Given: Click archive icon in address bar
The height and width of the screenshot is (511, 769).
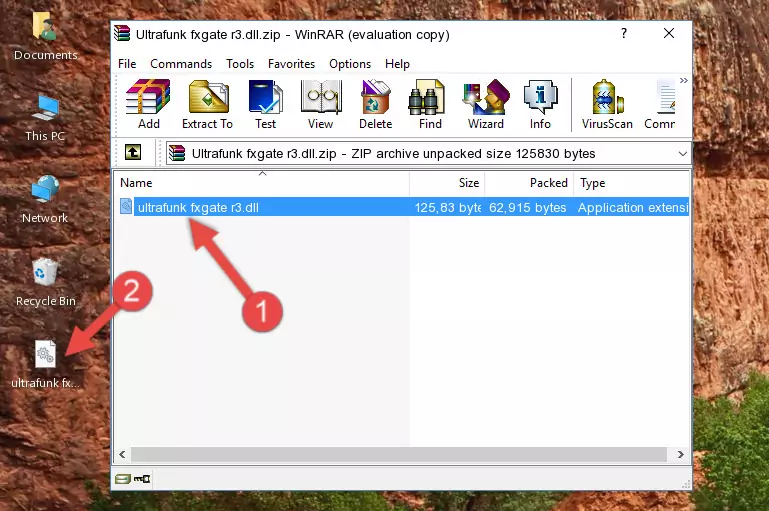Looking at the screenshot, I should pos(177,153).
